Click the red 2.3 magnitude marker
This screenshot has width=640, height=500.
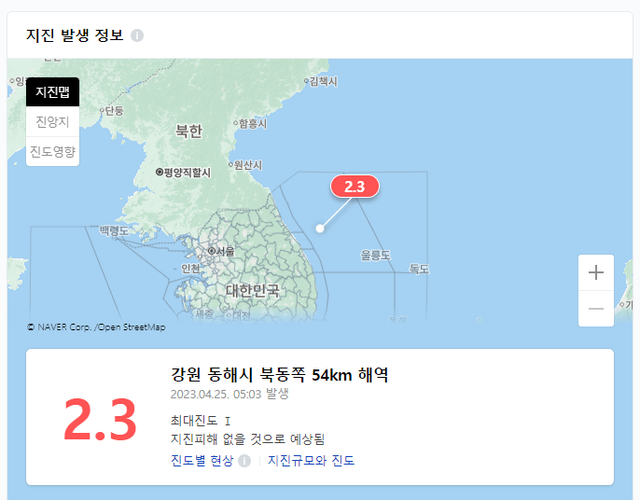355,187
